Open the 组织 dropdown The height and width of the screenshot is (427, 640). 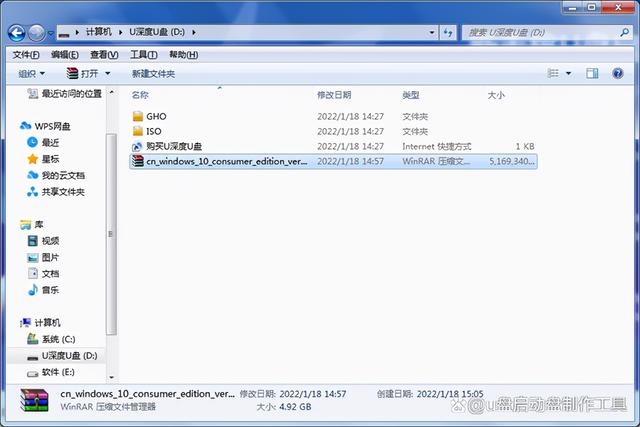32,74
